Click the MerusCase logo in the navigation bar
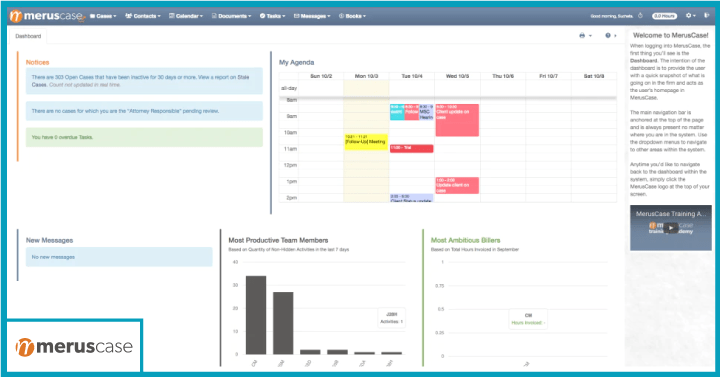 point(47,16)
